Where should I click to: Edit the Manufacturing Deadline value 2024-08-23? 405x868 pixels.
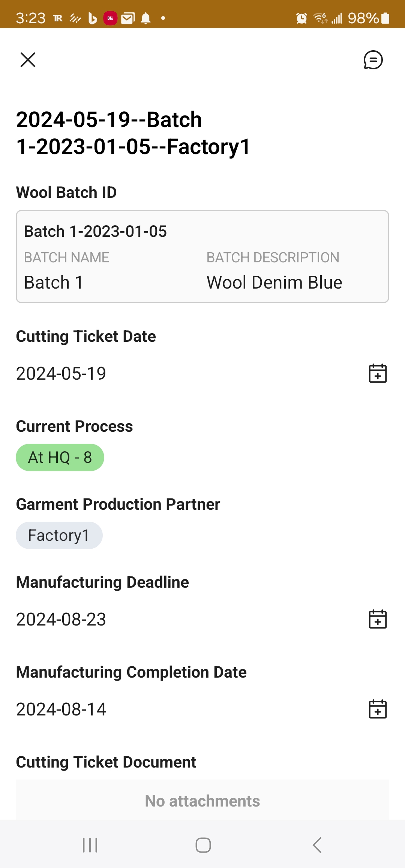[x=61, y=619]
